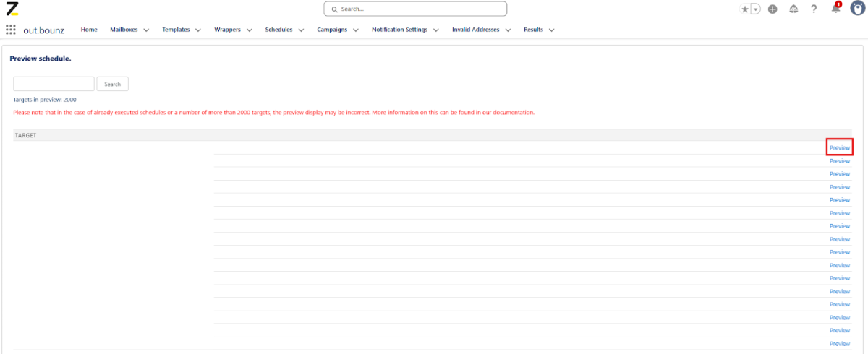Viewport: 868px width, 354px height.
Task: Click the out.bounz app name
Action: click(44, 30)
